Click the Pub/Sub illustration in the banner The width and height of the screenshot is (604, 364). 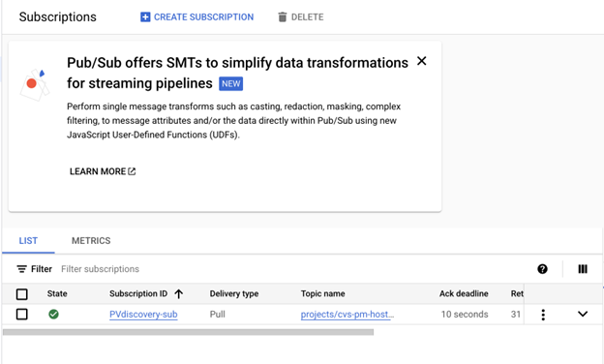point(35,84)
